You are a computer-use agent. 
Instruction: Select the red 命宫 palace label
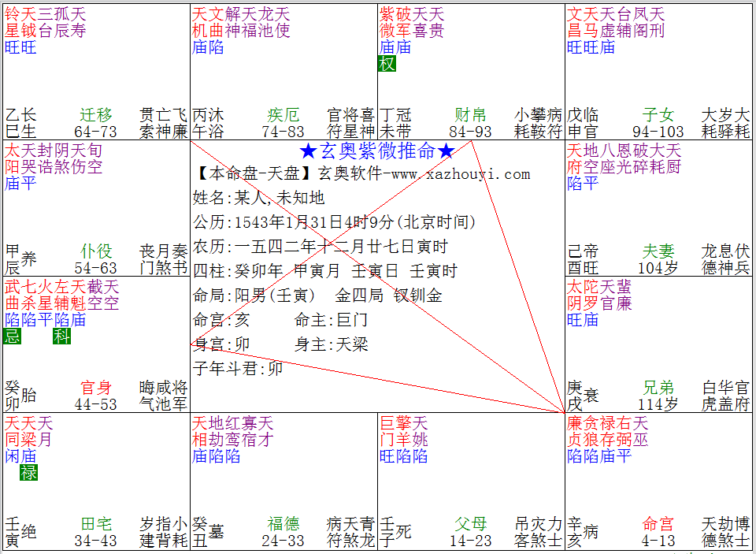click(x=658, y=523)
